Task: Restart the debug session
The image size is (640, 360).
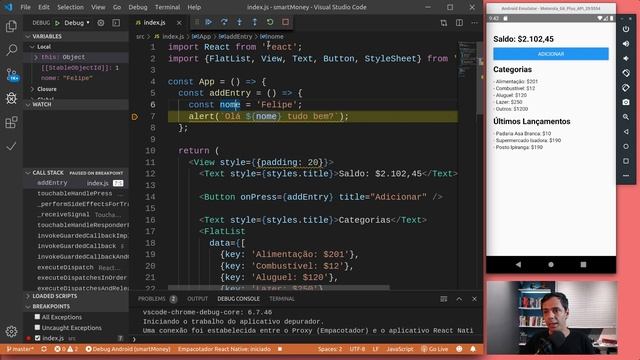Action: (x=270, y=22)
